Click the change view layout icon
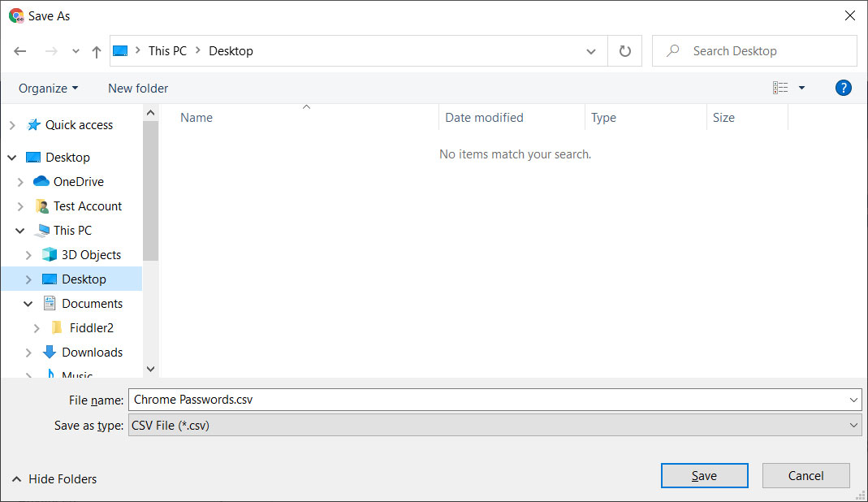Screen dimensions: 868x502 pos(780,88)
